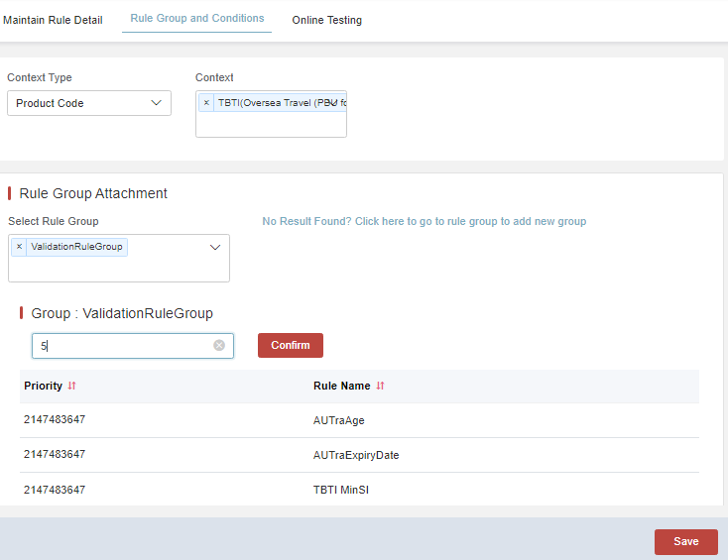The image size is (728, 560).
Task: Select the TBTI MinSI rule name
Action: 341,490
